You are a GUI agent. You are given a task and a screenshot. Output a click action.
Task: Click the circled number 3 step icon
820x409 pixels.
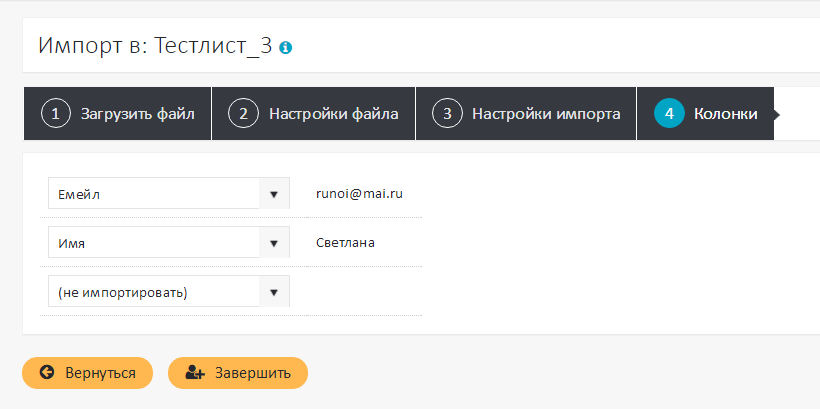click(x=447, y=113)
